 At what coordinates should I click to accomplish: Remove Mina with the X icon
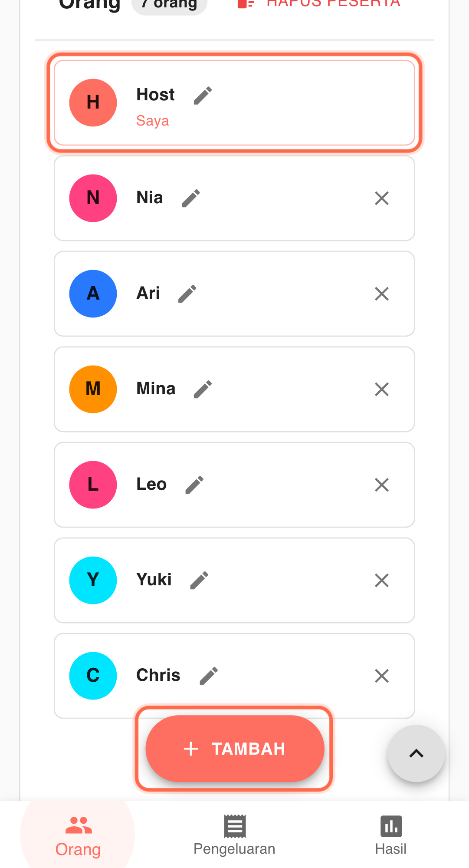[x=382, y=389]
